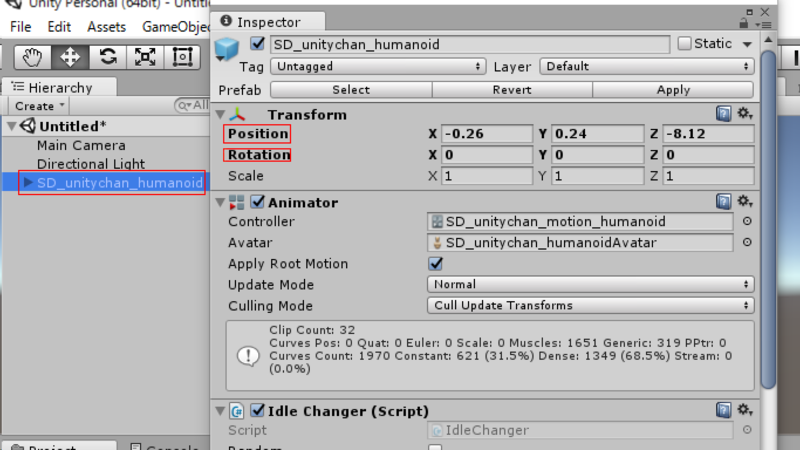
Task: Click the Controller object picker circle
Action: pos(747,221)
